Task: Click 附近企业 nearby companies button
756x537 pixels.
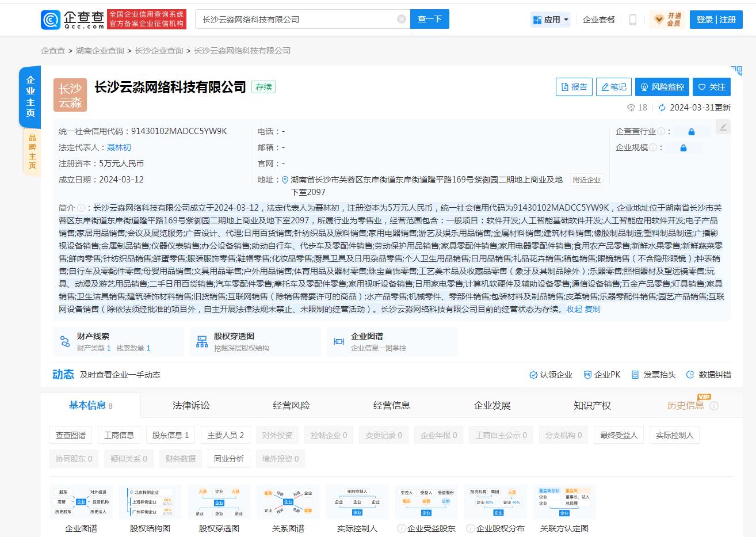Action: (x=586, y=180)
